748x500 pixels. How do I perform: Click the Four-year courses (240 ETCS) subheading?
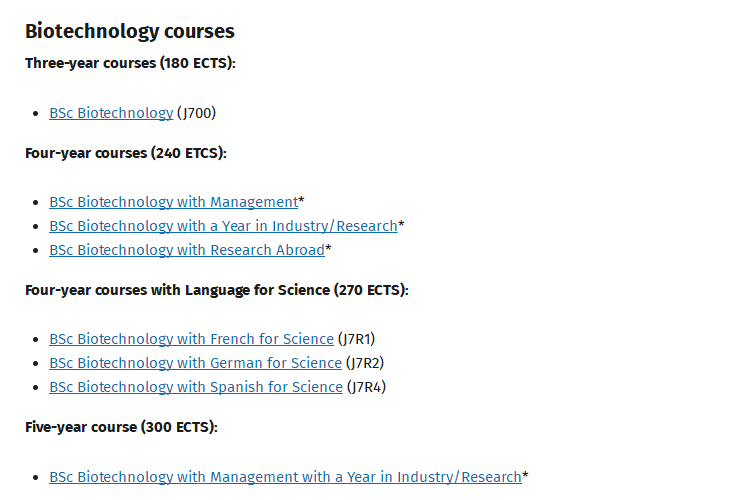coord(126,153)
